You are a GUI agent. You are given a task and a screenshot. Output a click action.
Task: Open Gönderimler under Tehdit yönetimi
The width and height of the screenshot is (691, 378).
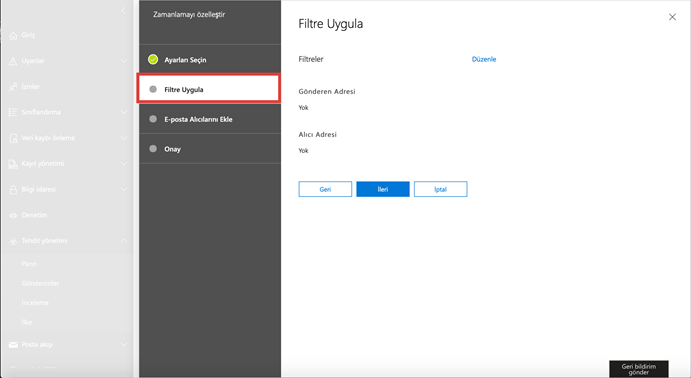click(40, 283)
